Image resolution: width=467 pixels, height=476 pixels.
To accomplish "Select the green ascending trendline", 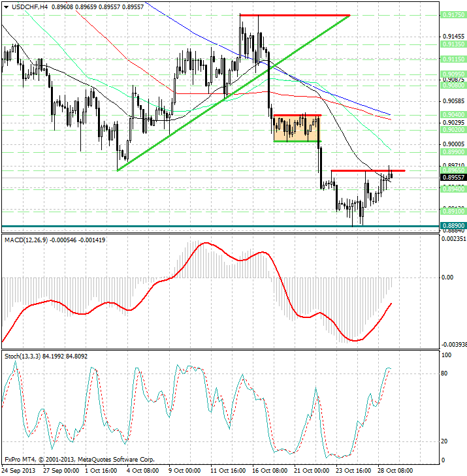I will [234, 93].
